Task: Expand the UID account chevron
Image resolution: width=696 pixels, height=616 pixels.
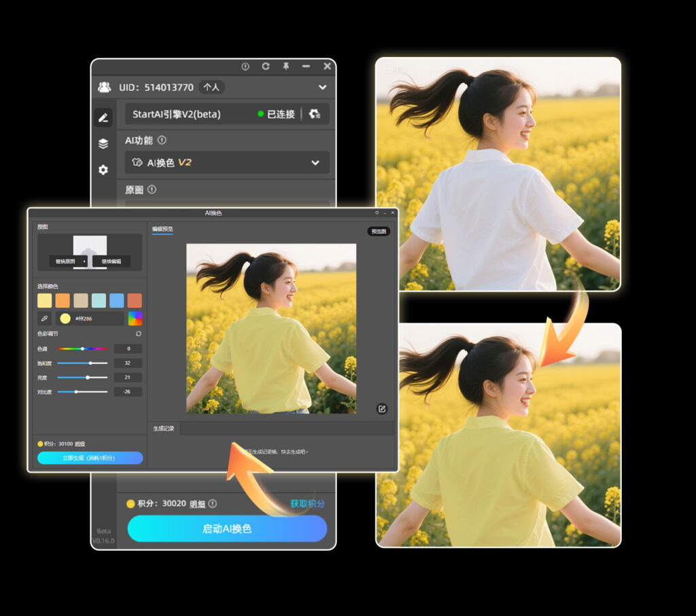Action: [323, 88]
